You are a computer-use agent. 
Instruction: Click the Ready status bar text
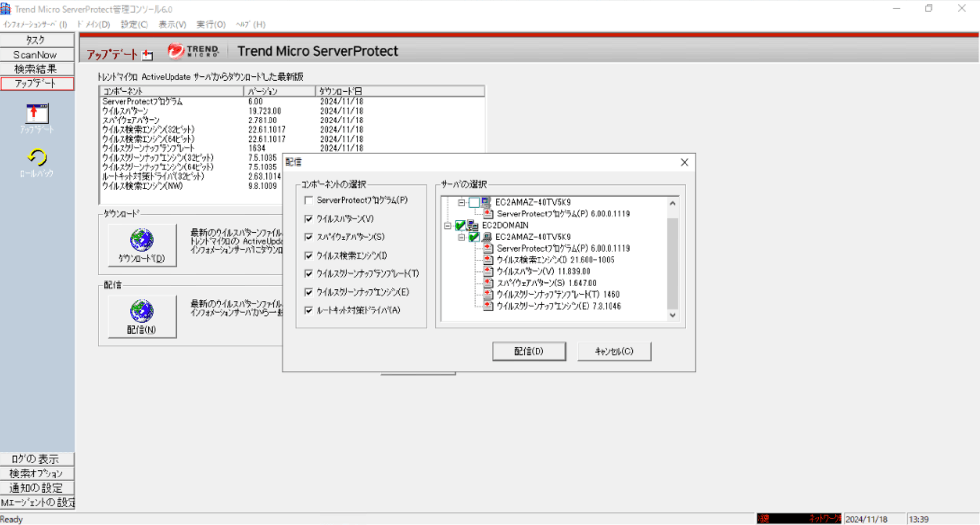11,519
